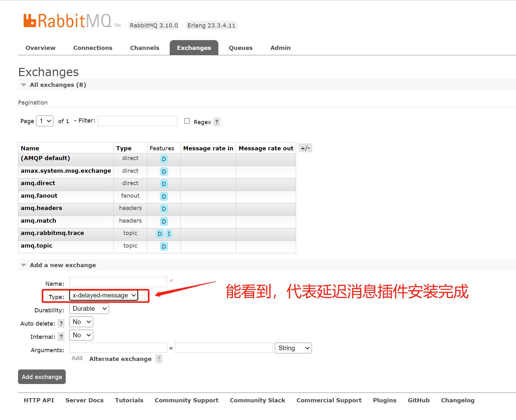Open the amq.direct exchange
The height and width of the screenshot is (420, 516).
click(38, 183)
